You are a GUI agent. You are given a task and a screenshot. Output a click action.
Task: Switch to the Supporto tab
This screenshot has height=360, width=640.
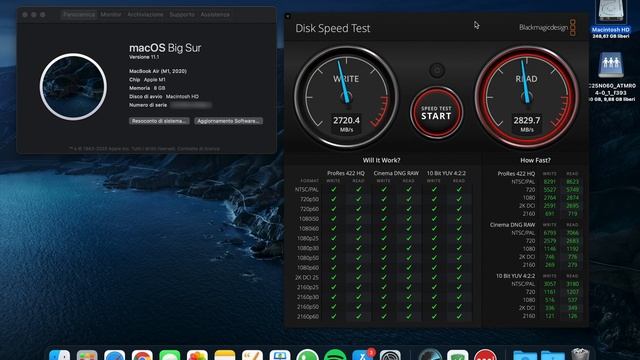pyautogui.click(x=182, y=14)
